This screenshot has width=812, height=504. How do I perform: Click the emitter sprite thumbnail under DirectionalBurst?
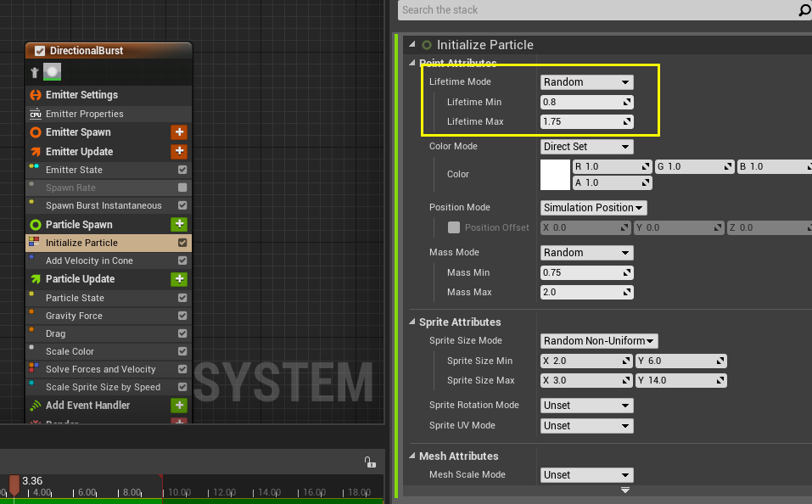coord(53,72)
